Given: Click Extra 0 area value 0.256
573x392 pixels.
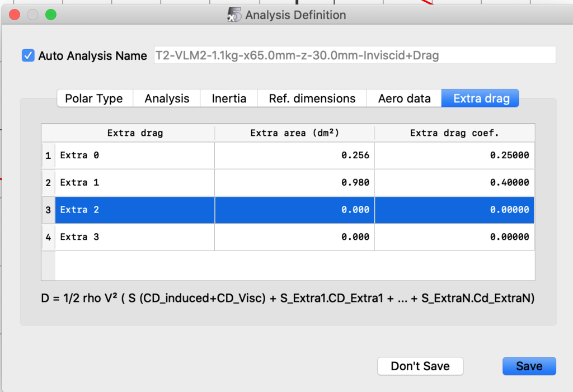Looking at the screenshot, I should pos(294,155).
